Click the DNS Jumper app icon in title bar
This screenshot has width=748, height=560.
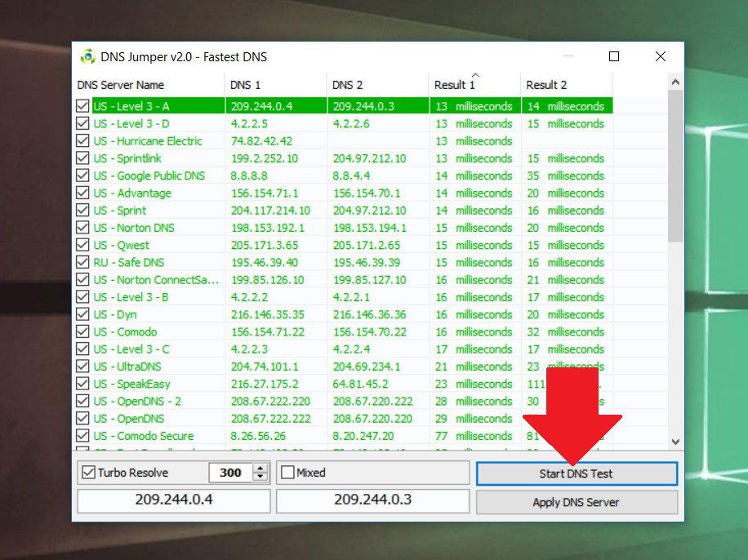pos(87,57)
